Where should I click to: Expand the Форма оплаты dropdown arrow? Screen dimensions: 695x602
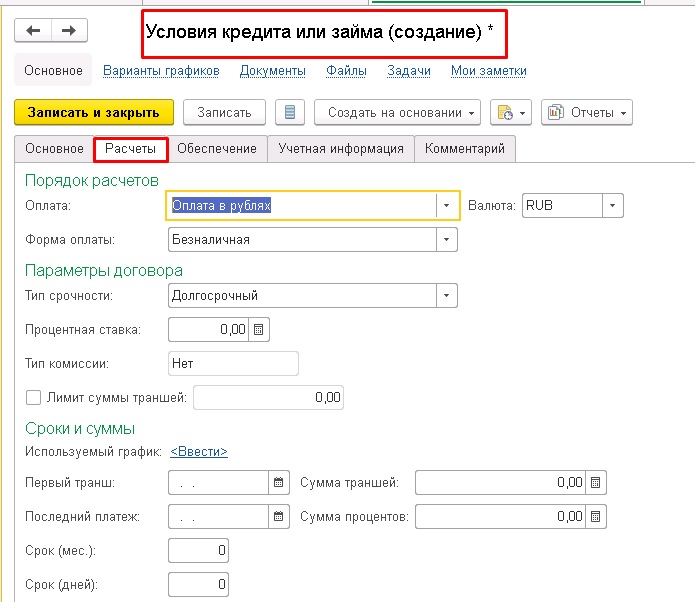tap(447, 239)
